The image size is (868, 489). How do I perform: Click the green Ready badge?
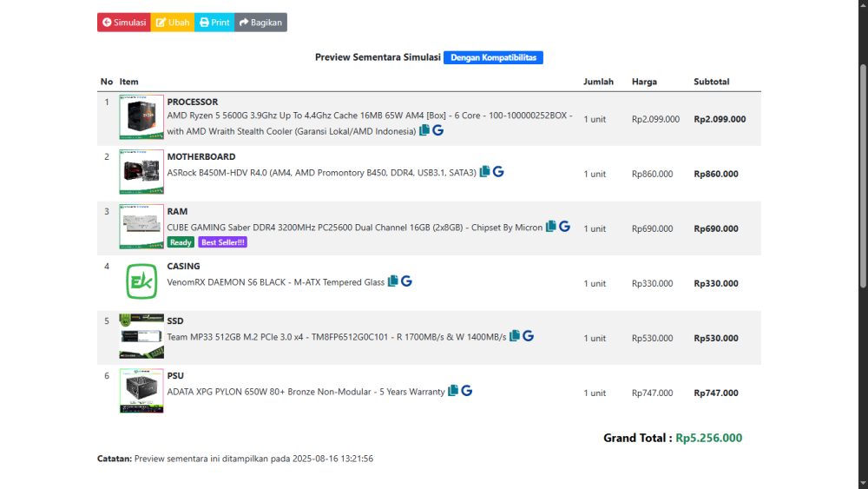click(x=181, y=242)
